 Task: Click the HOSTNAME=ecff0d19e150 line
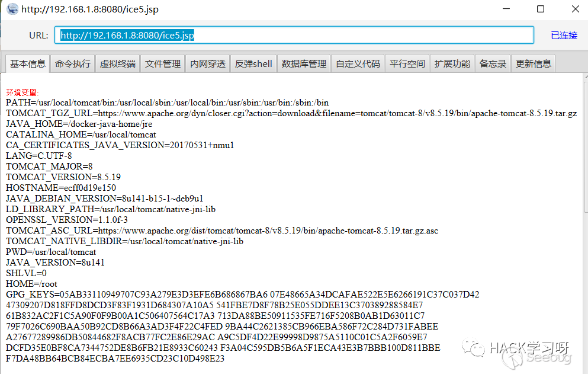click(61, 188)
